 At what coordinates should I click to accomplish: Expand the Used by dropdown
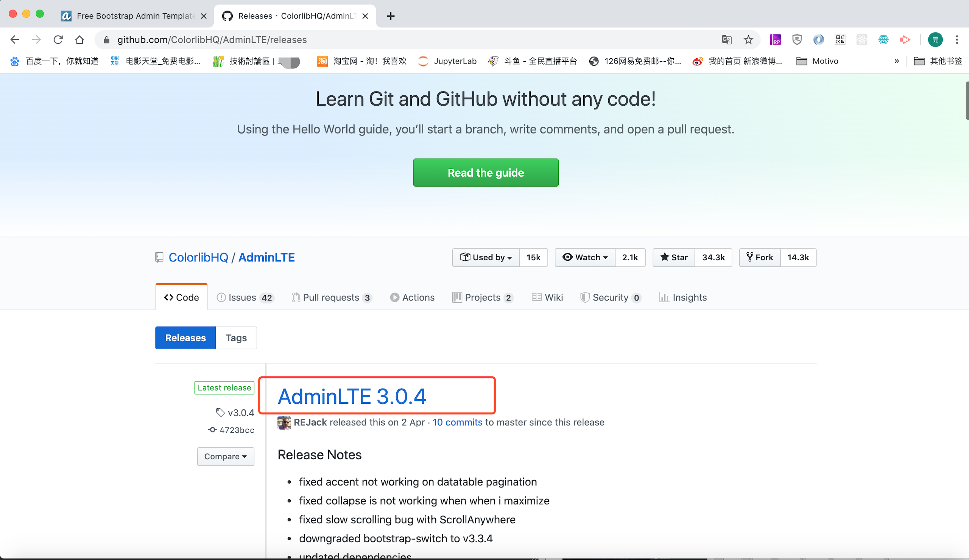[x=486, y=257]
